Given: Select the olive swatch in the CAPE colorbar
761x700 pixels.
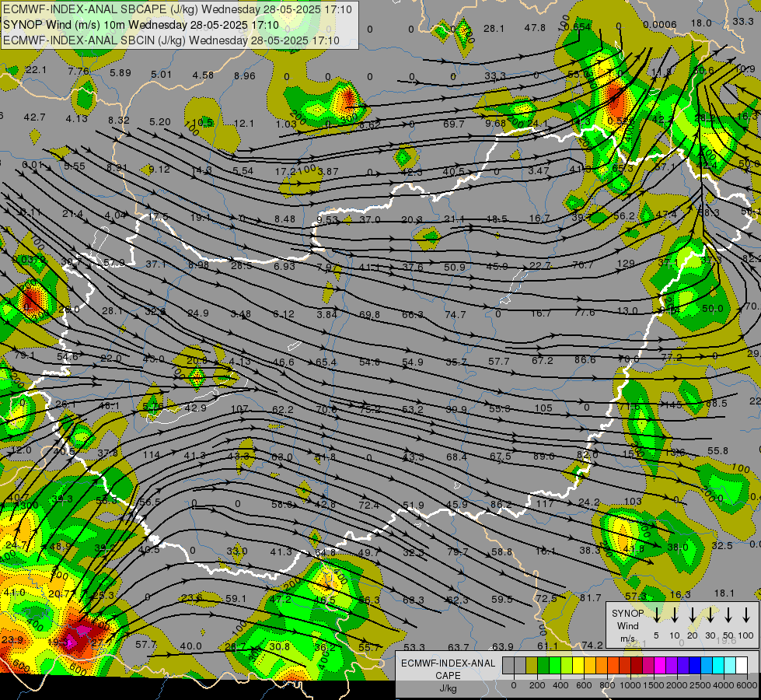Looking at the screenshot, I should (532, 665).
